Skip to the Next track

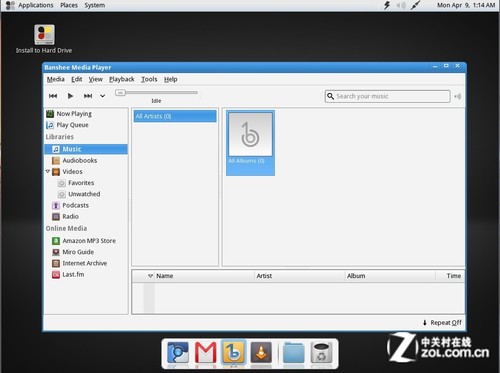tap(88, 96)
